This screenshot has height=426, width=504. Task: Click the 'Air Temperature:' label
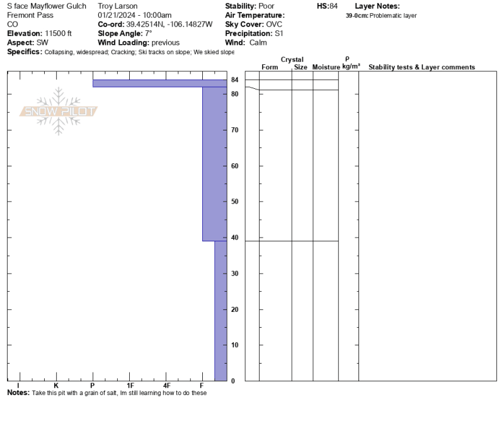click(x=255, y=15)
